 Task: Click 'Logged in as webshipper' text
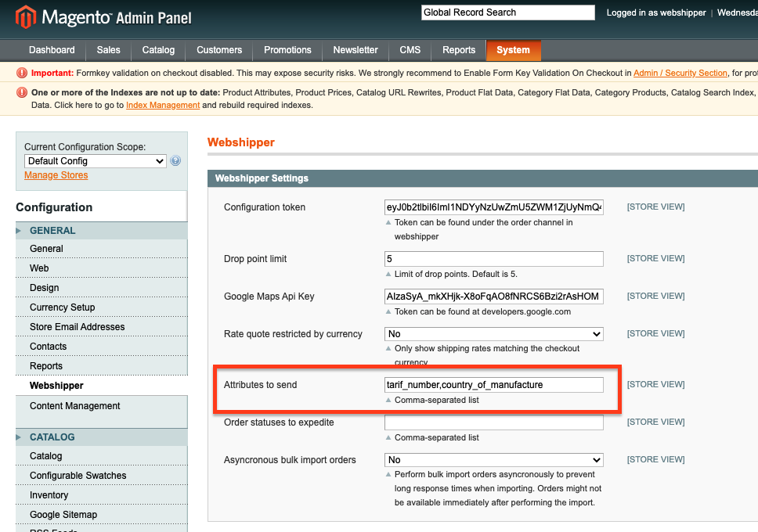[x=656, y=13]
